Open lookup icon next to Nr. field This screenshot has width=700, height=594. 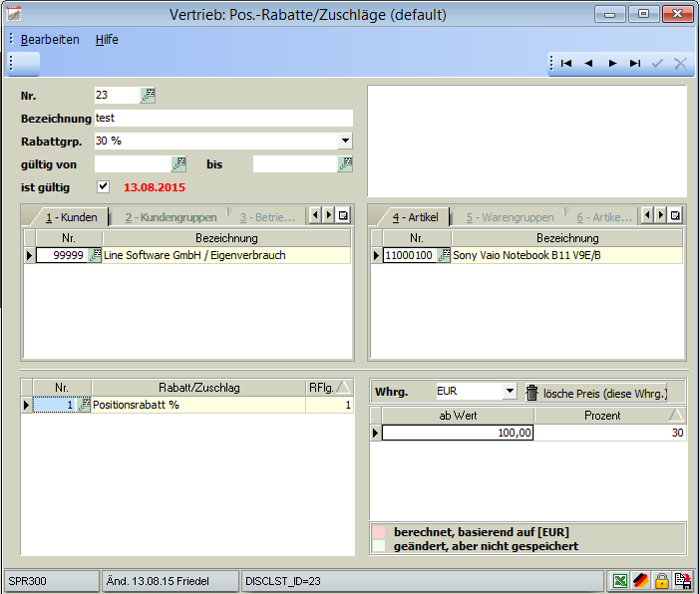149,95
